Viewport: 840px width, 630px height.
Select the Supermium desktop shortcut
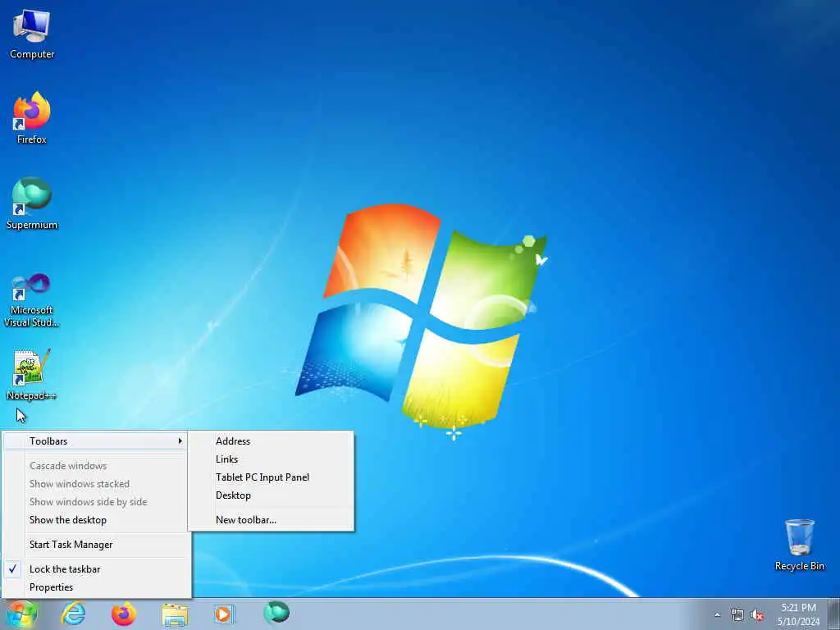coord(32,203)
